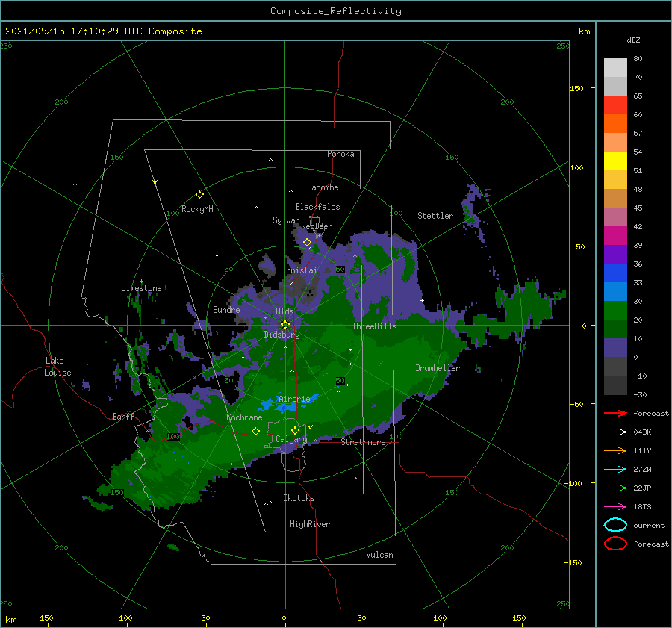Click the yellow diamond marker at RockyMH

[x=199, y=195]
